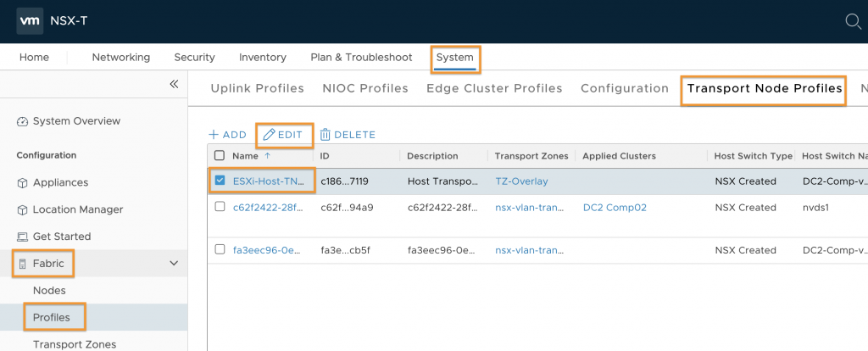The height and width of the screenshot is (351, 868).
Task: Select Get Started in sidebar
Action: pos(62,237)
